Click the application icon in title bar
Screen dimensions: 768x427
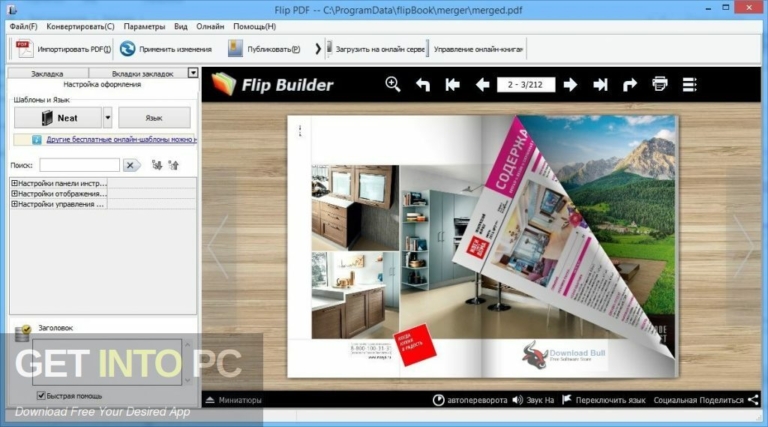(12, 9)
